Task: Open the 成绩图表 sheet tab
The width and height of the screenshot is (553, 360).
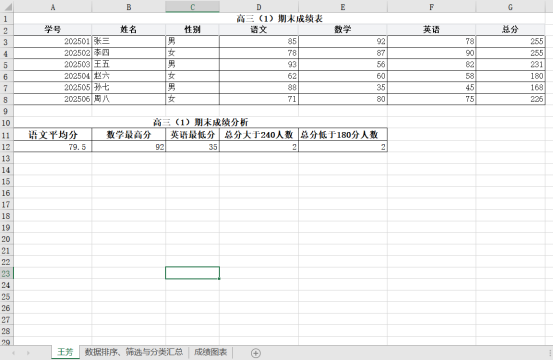Action: click(211, 352)
